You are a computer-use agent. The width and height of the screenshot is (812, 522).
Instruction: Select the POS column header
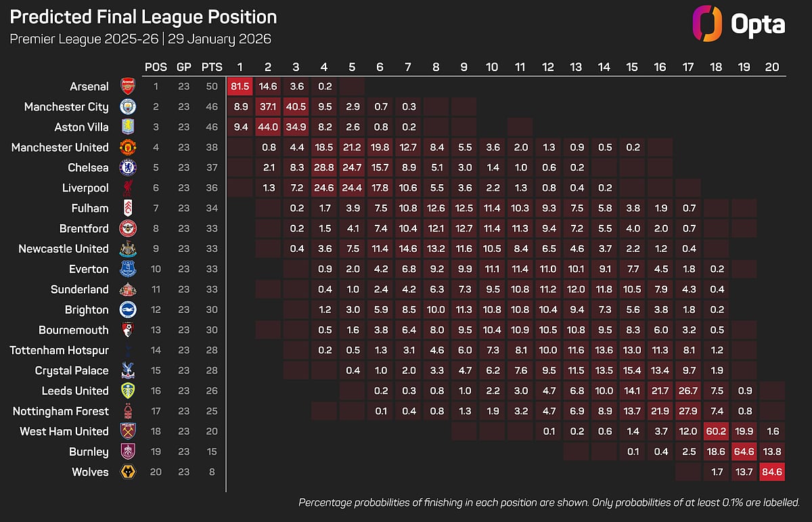[x=156, y=67]
